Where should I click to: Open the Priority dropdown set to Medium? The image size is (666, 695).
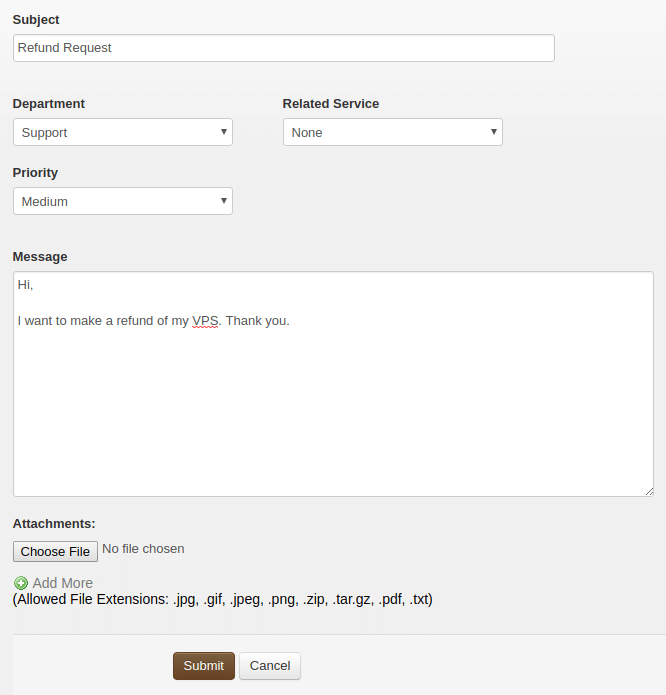coord(122,201)
